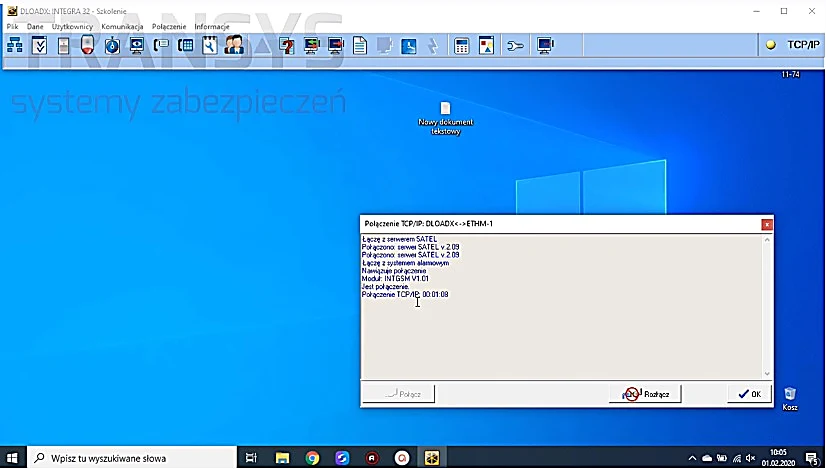Click the log scrollbar up arrow

point(767,240)
